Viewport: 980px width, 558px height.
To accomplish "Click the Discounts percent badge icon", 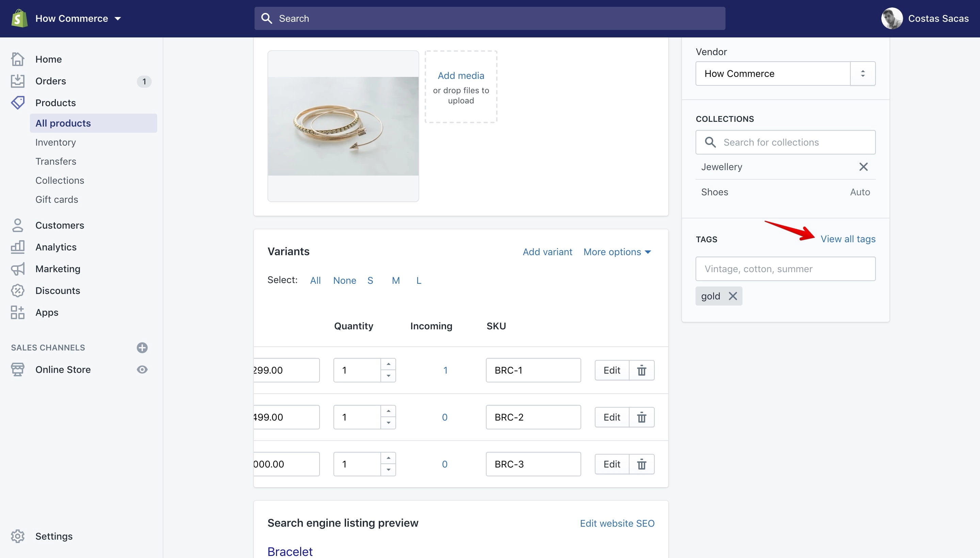I will 18,291.
